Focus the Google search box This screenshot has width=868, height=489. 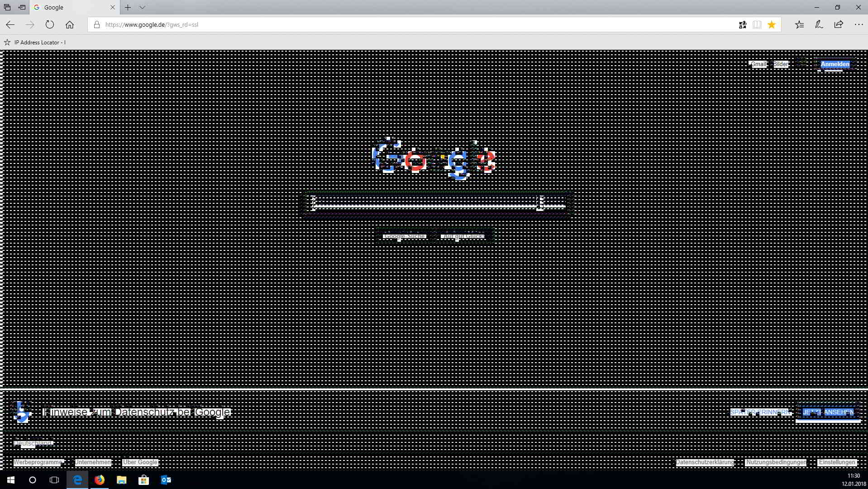click(x=436, y=204)
